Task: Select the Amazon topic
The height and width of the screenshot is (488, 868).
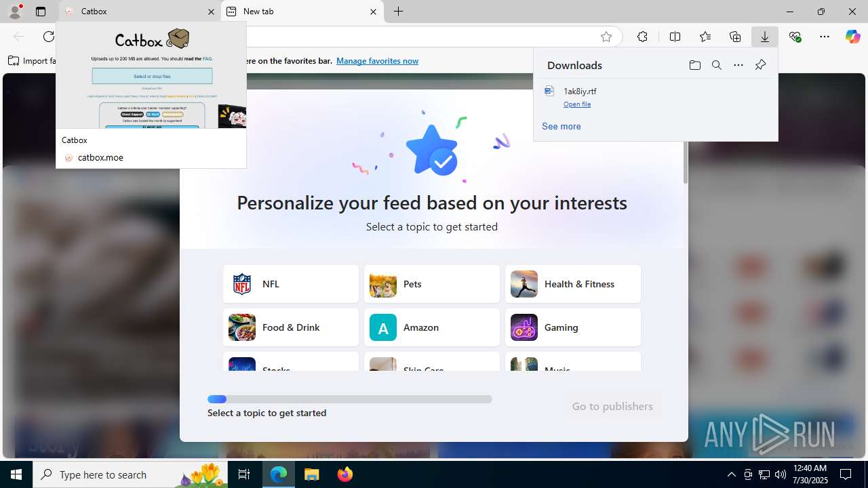Action: click(x=432, y=327)
